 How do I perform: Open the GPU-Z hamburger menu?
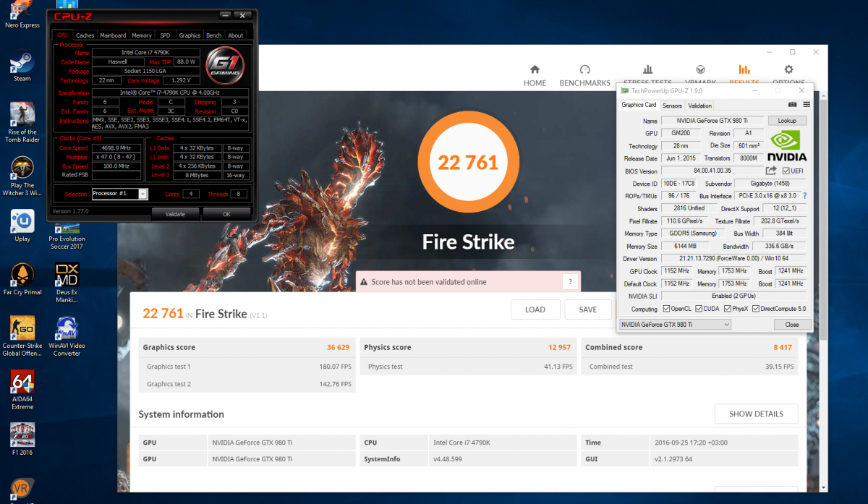pyautogui.click(x=806, y=104)
